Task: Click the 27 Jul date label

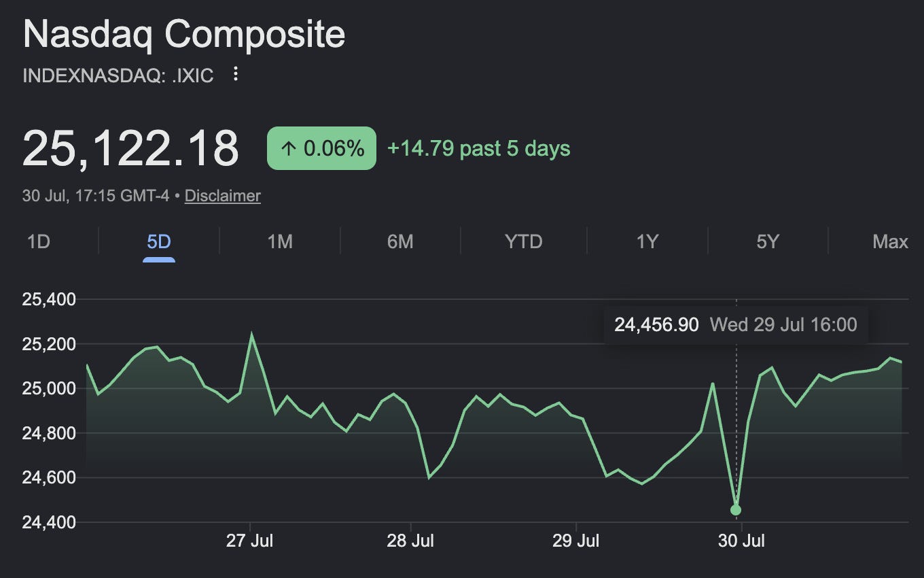Action: coord(250,541)
